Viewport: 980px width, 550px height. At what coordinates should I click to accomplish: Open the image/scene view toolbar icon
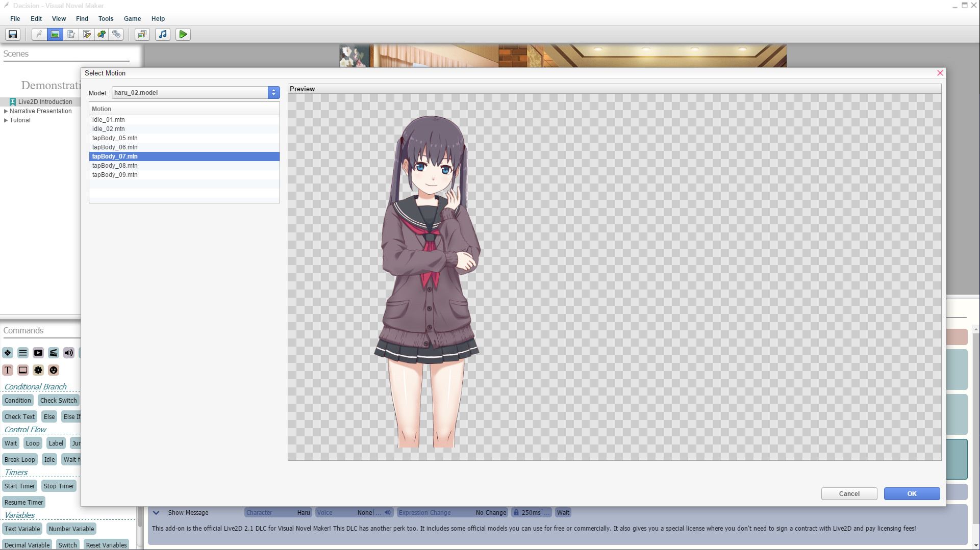tap(54, 34)
